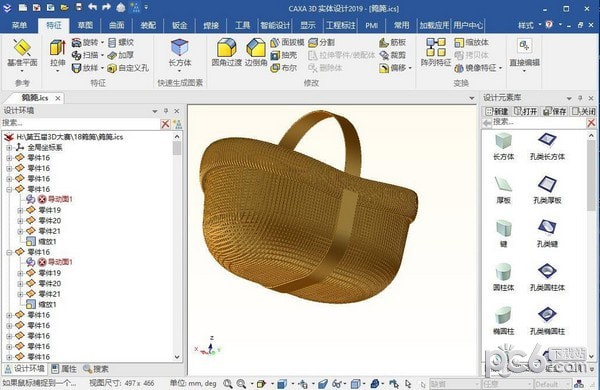Expand the 全局坐标系 tree node
The height and width of the screenshot is (390, 600).
9,147
